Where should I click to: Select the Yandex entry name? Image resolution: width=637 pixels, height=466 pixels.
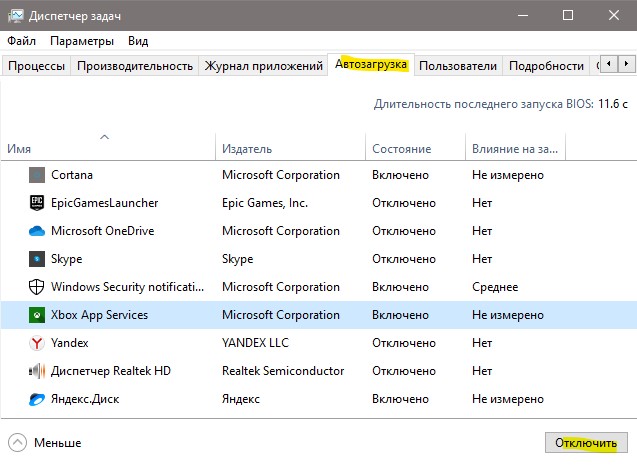[69, 343]
